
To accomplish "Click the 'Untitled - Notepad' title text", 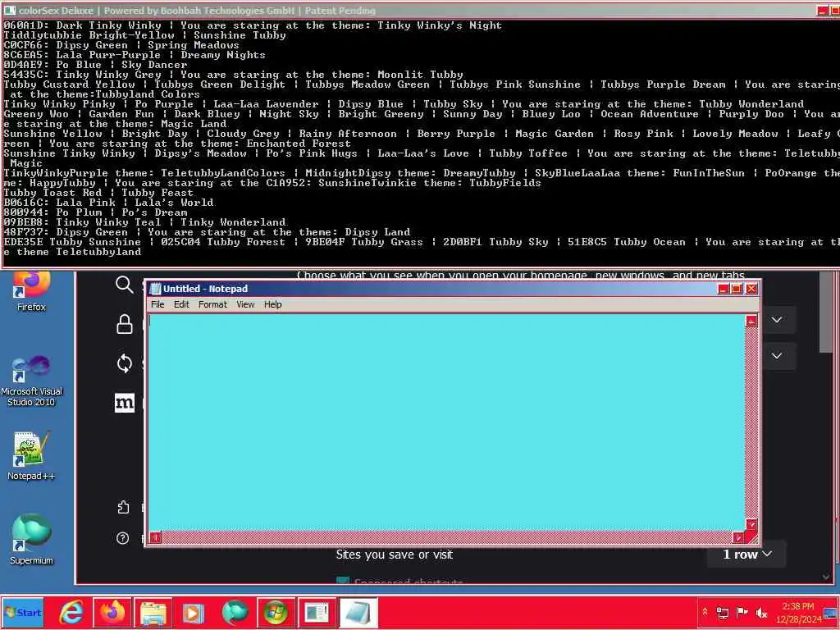I will tap(205, 289).
